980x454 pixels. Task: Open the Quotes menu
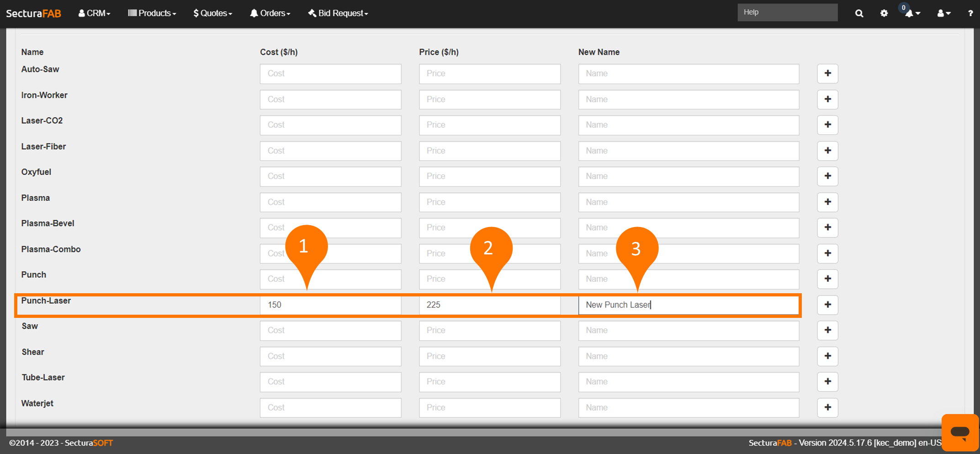213,13
